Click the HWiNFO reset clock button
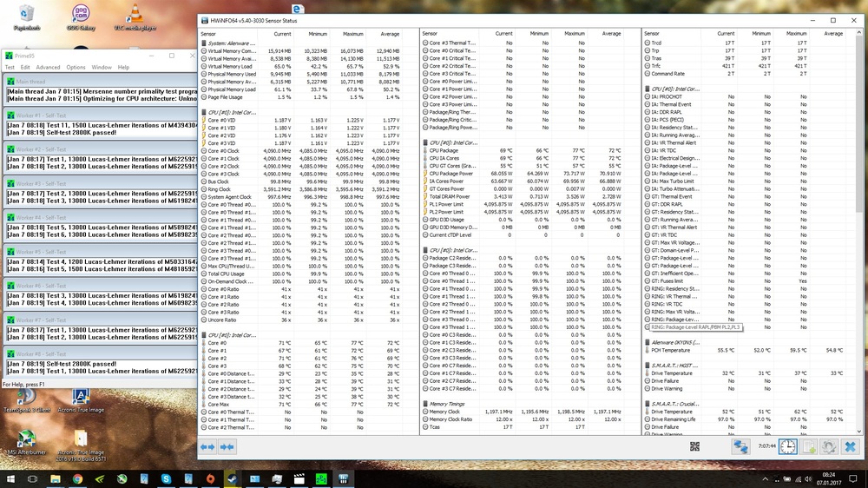Image resolution: width=868 pixels, height=488 pixels. tap(787, 446)
